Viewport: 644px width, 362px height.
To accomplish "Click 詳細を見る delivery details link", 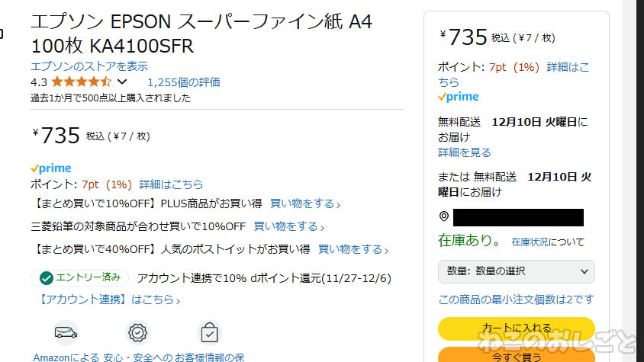I will [465, 152].
